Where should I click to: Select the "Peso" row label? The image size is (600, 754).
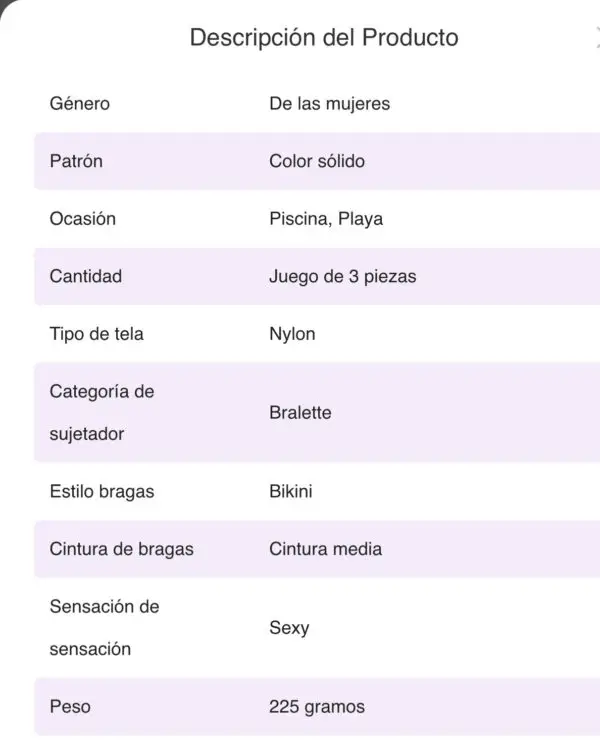click(70, 707)
